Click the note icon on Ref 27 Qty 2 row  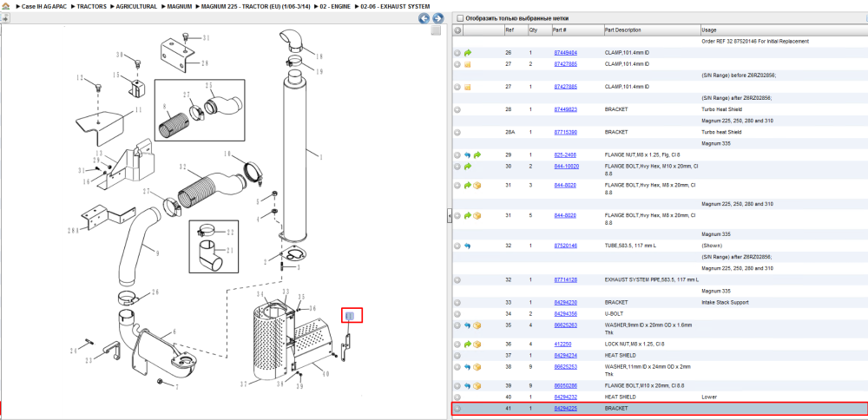point(468,64)
